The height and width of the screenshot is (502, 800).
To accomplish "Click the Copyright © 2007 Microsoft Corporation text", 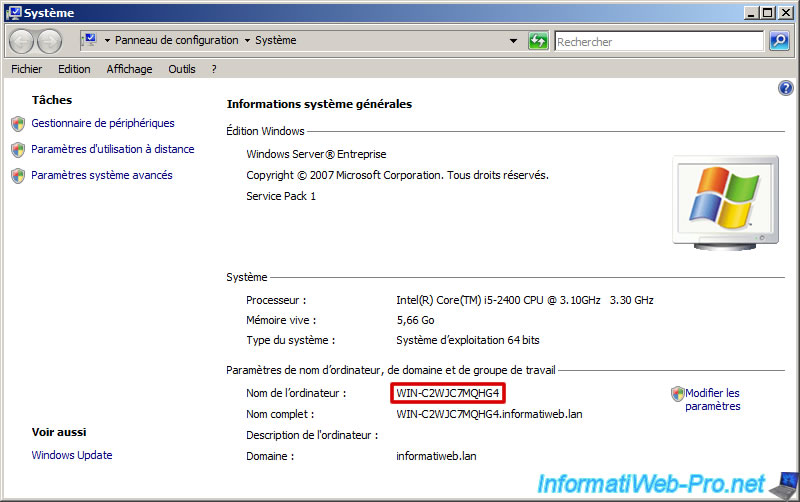I will 397,175.
